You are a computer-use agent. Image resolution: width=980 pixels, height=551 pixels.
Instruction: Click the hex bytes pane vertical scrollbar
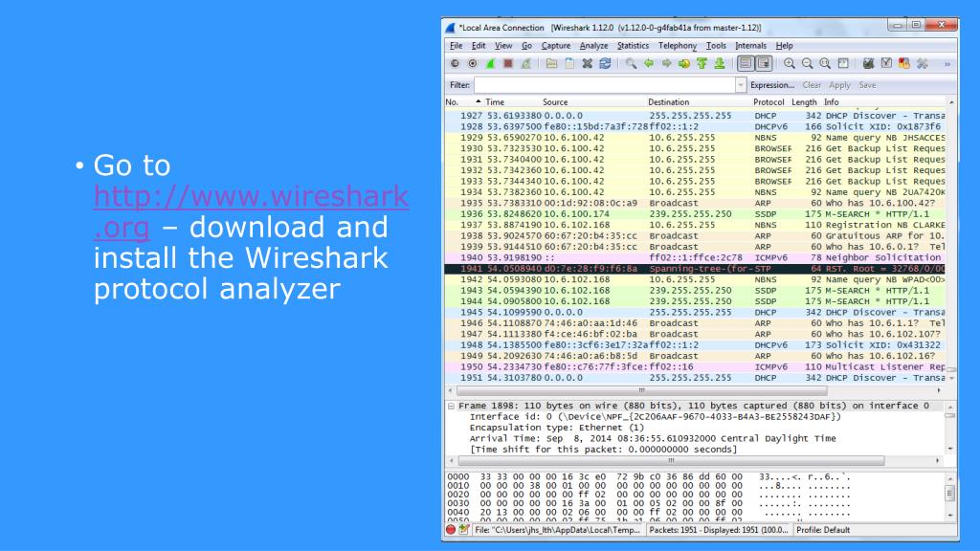(950, 497)
